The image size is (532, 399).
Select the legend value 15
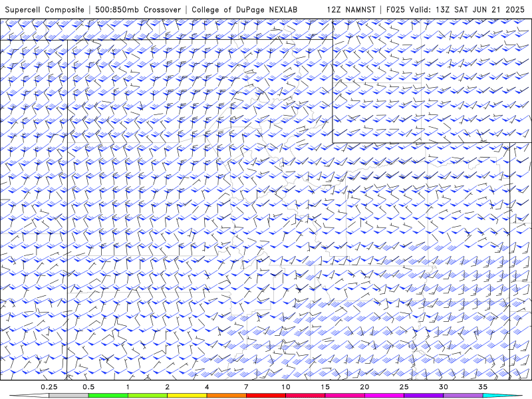(325, 387)
